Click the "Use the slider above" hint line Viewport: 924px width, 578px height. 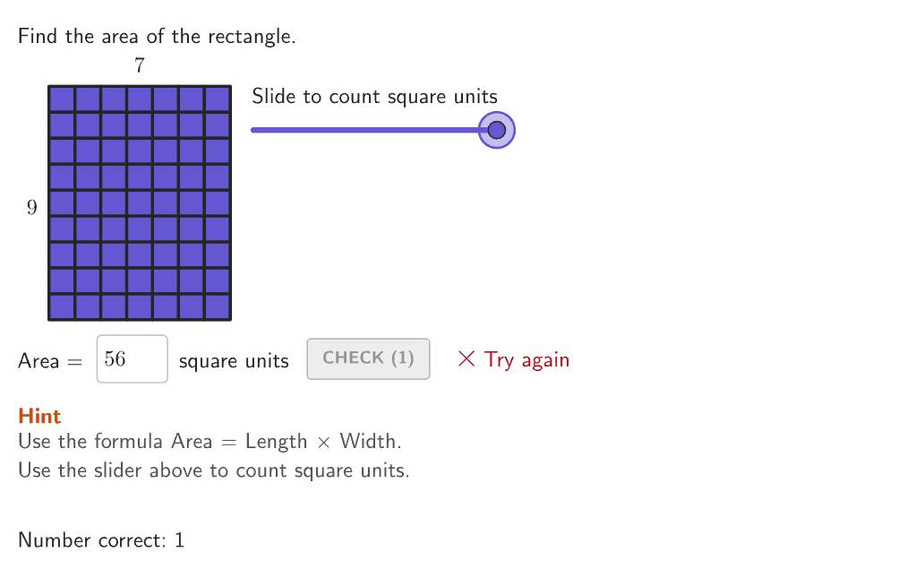[x=213, y=470]
